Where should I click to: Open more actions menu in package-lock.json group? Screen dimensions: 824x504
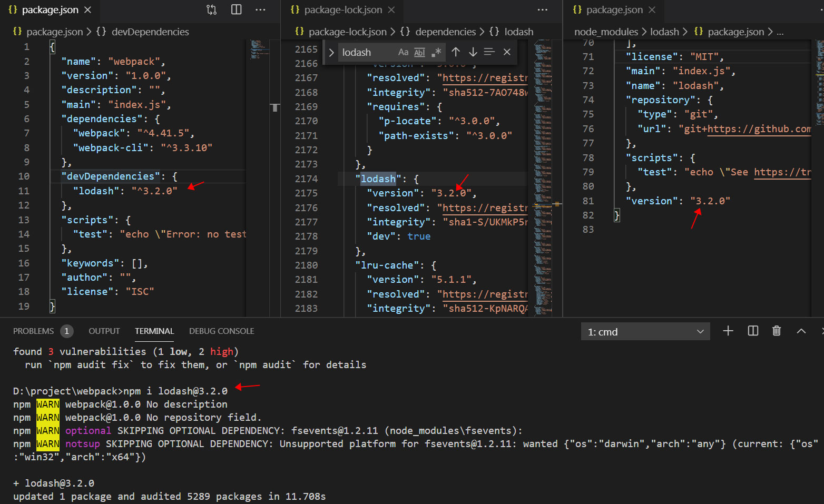(543, 9)
